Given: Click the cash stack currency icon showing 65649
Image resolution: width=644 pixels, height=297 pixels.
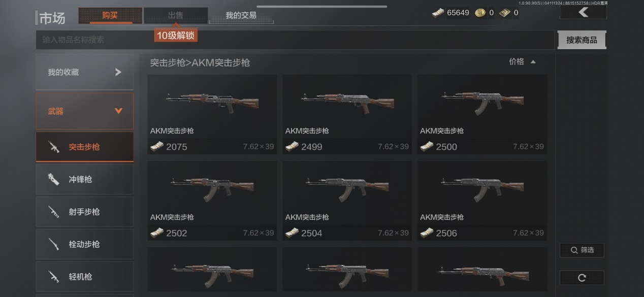Looking at the screenshot, I should [438, 13].
